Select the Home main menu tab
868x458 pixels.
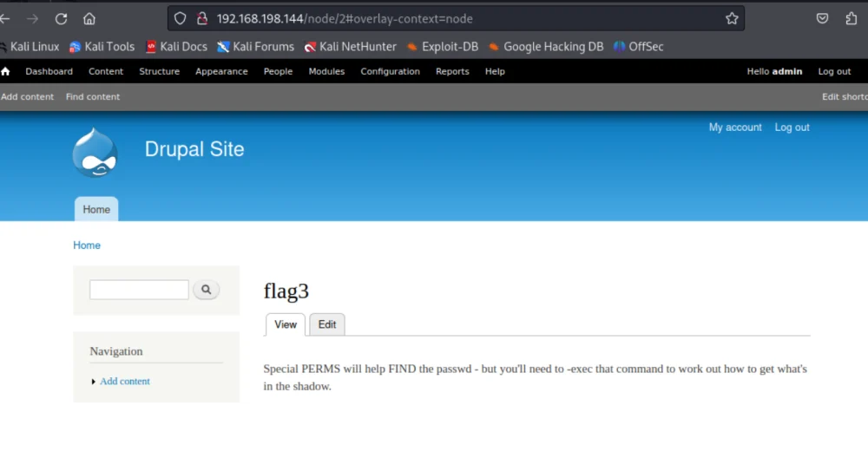pyautogui.click(x=96, y=209)
